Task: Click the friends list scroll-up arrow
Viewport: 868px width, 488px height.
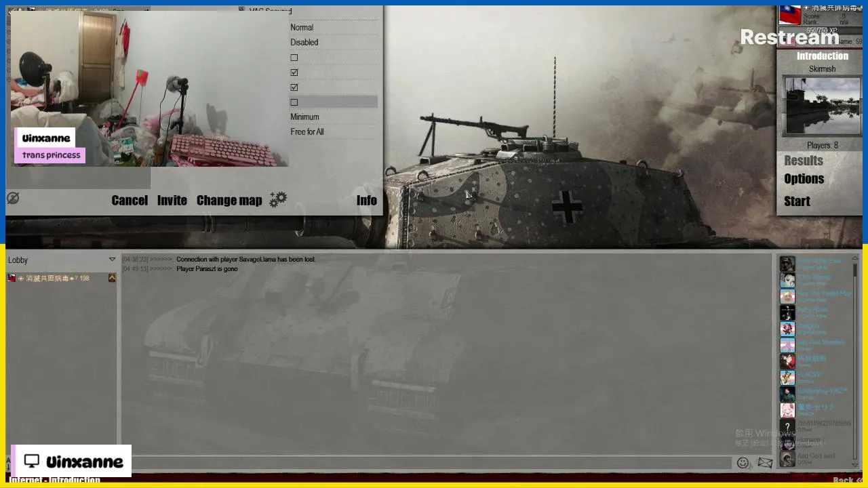Action: pyautogui.click(x=855, y=258)
